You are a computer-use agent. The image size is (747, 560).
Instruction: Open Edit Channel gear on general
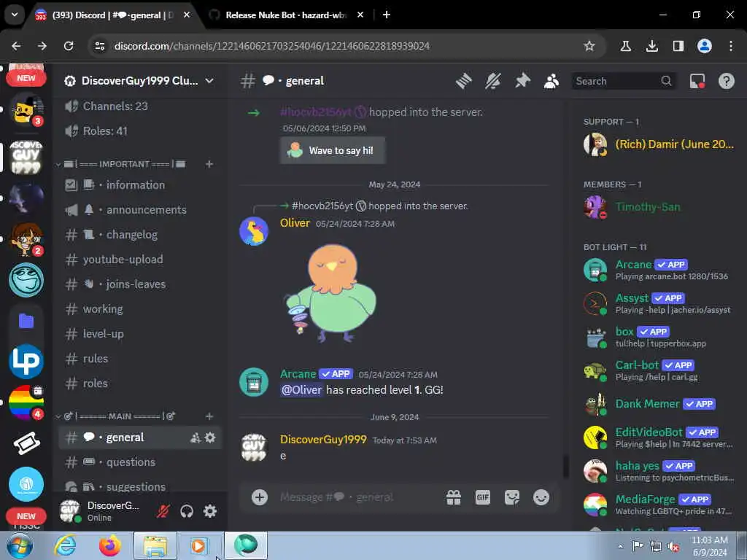pos(210,437)
